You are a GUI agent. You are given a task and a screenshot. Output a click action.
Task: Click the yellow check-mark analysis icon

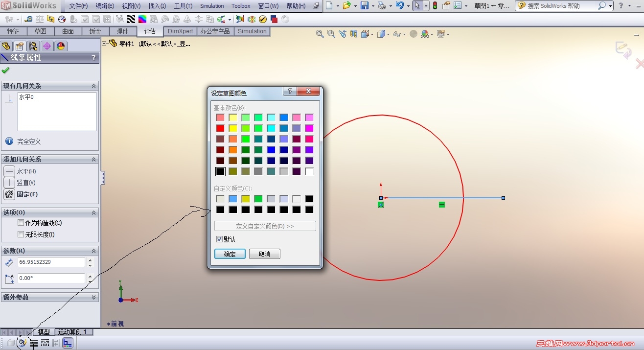point(263,20)
